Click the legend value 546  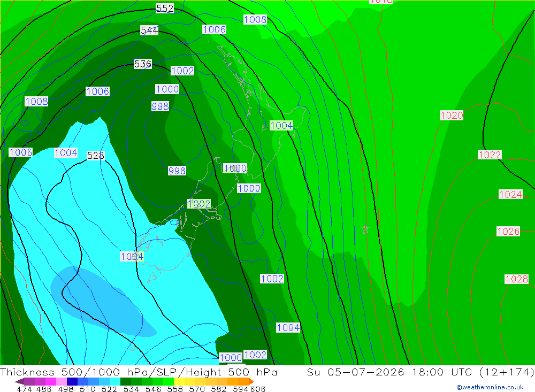(x=153, y=389)
